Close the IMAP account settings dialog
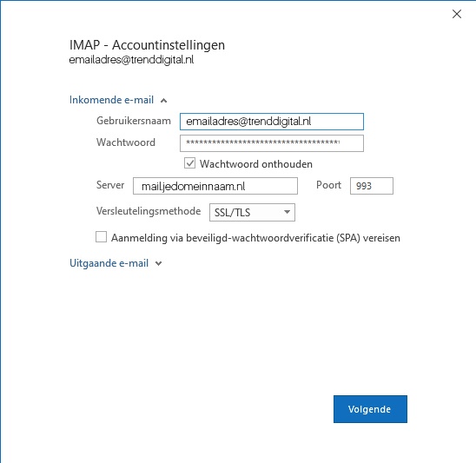 tap(457, 14)
